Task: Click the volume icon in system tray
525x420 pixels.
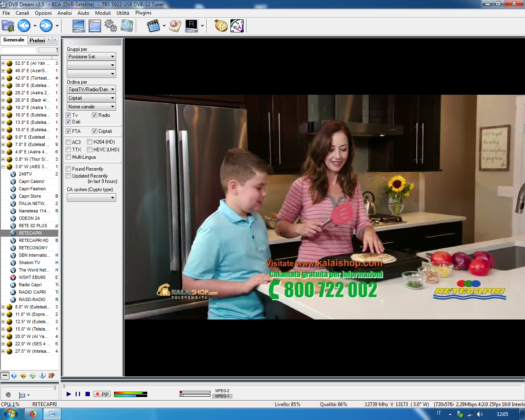Action: click(x=480, y=414)
